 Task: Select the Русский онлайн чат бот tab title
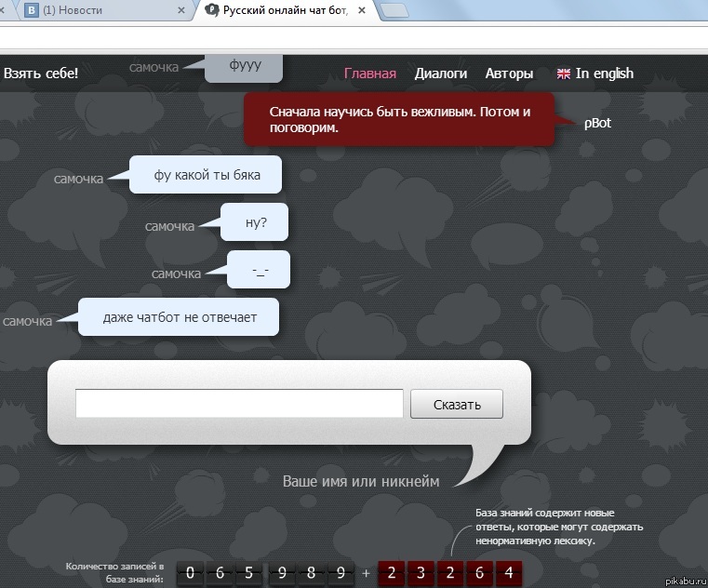click(284, 10)
